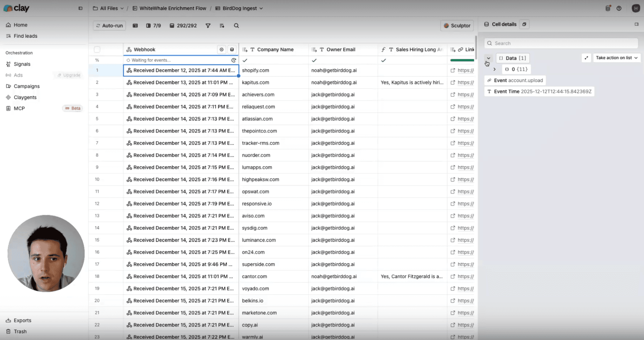Click the https link in lumapps.com row
644x340 pixels.
tap(466, 168)
